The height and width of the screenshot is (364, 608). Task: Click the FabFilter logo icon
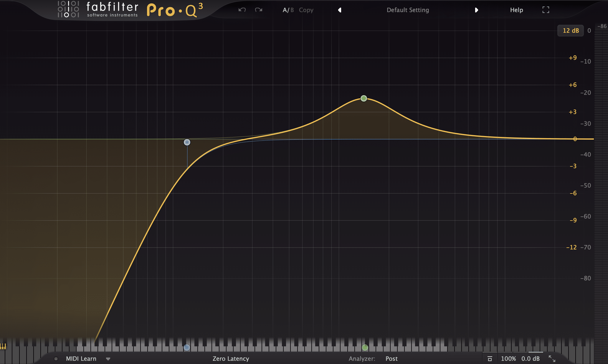(x=68, y=9)
